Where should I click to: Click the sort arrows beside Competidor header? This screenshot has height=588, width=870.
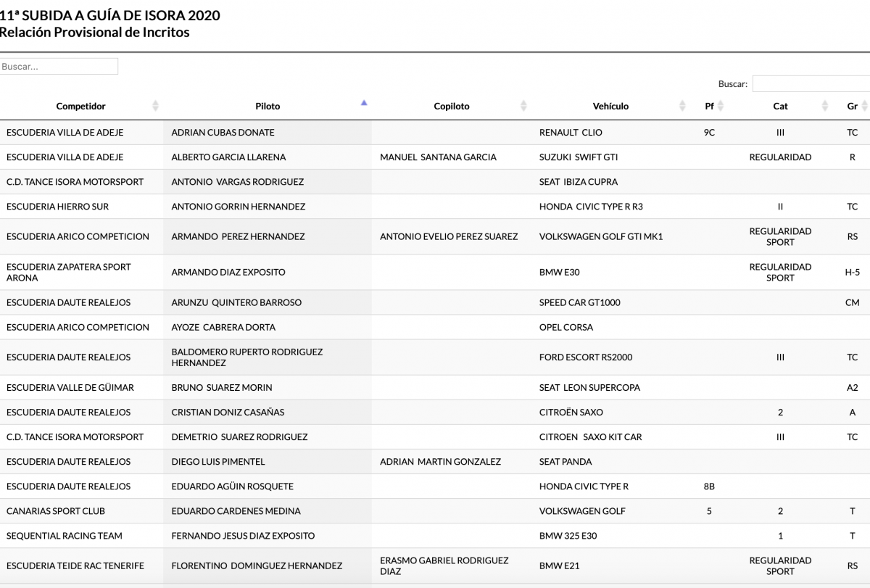point(155,107)
